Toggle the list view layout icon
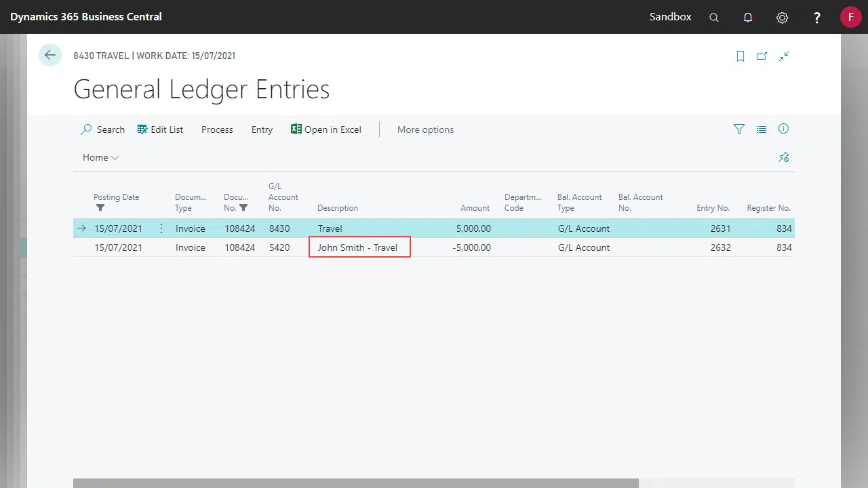Screen dimensions: 868x488 (x=762, y=129)
